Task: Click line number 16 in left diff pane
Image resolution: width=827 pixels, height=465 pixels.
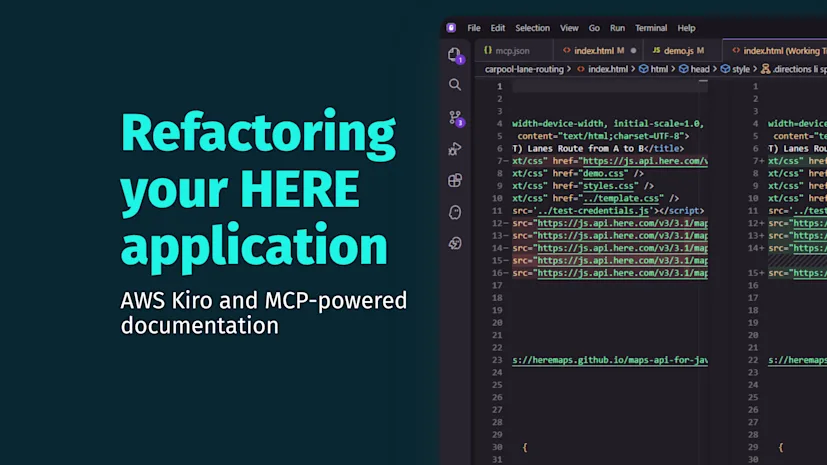Action: (497, 273)
